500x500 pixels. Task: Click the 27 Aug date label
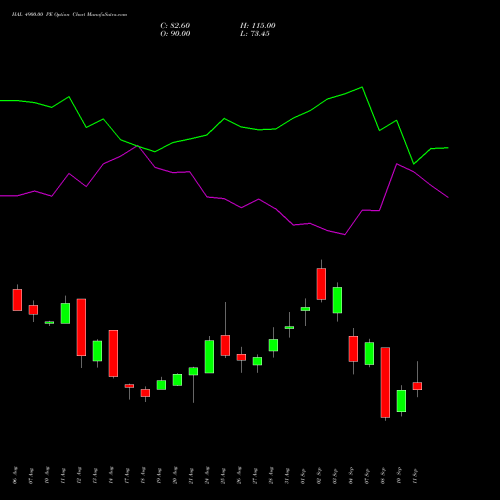[255, 475]
